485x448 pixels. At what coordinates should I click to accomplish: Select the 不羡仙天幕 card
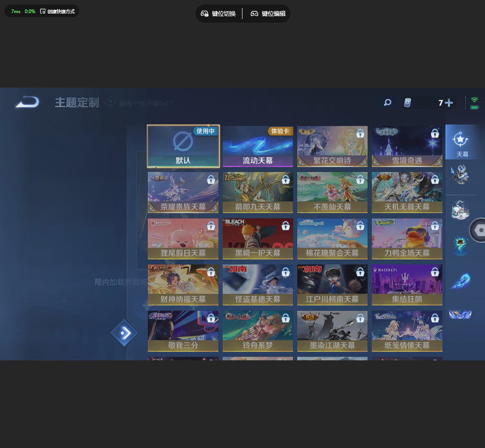332,193
